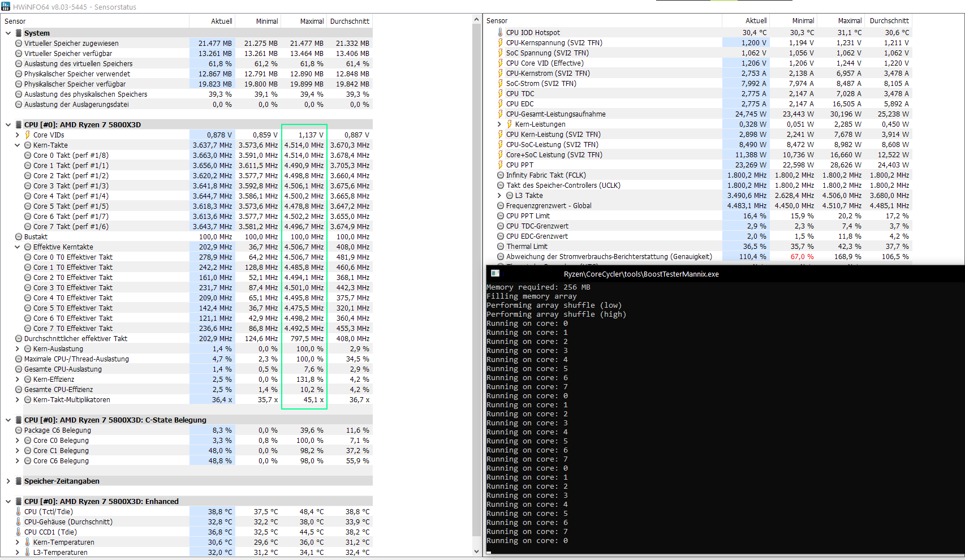
Task: Collapse the System sensor group
Action: 8,33
